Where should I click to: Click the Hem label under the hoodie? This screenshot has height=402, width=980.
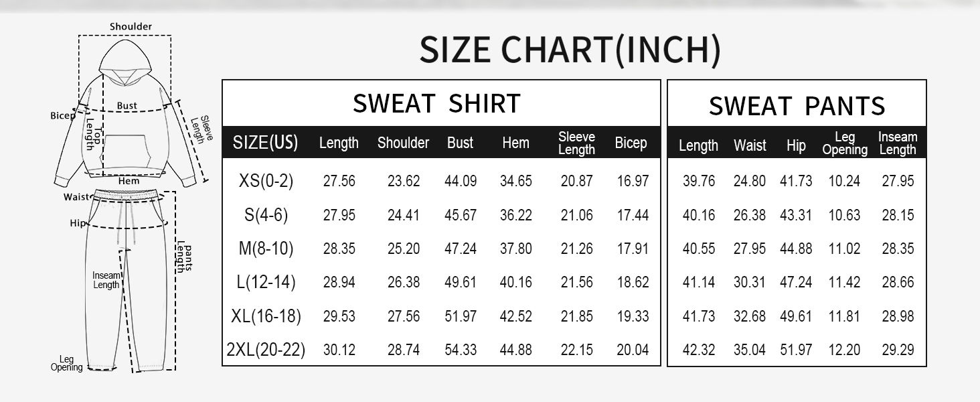tap(129, 181)
